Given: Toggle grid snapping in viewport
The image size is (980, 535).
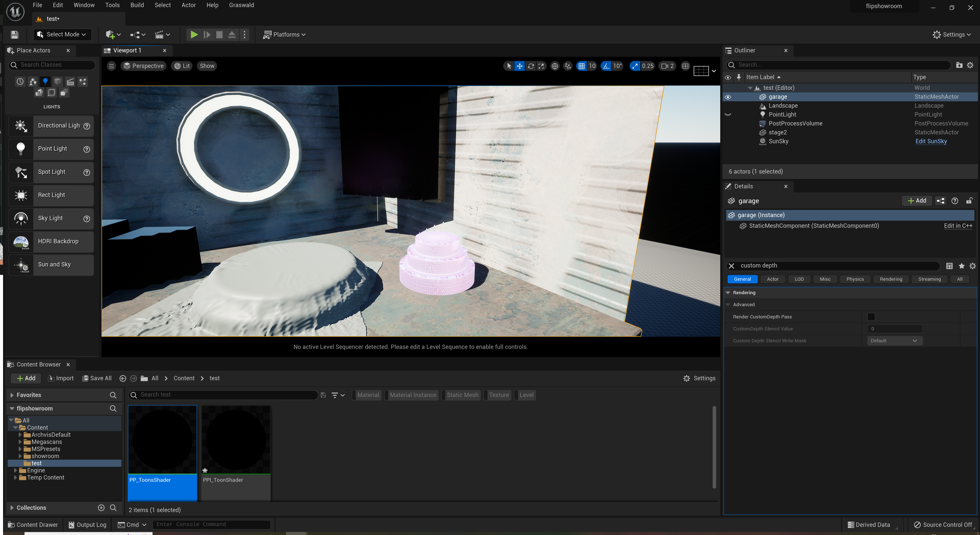Looking at the screenshot, I should [x=581, y=66].
